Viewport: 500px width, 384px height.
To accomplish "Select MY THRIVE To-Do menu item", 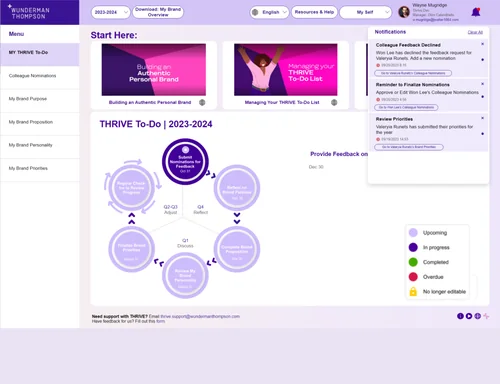I will (x=40, y=54).
